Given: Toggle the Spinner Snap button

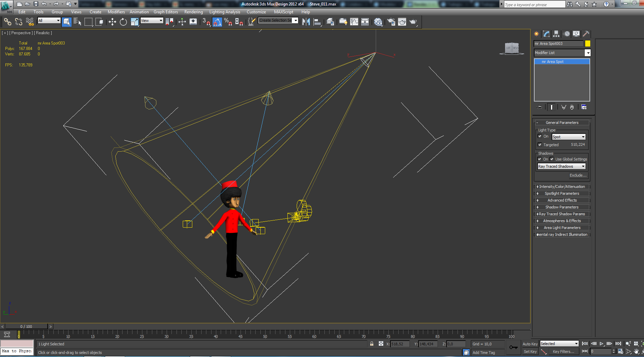Looking at the screenshot, I should (x=239, y=22).
